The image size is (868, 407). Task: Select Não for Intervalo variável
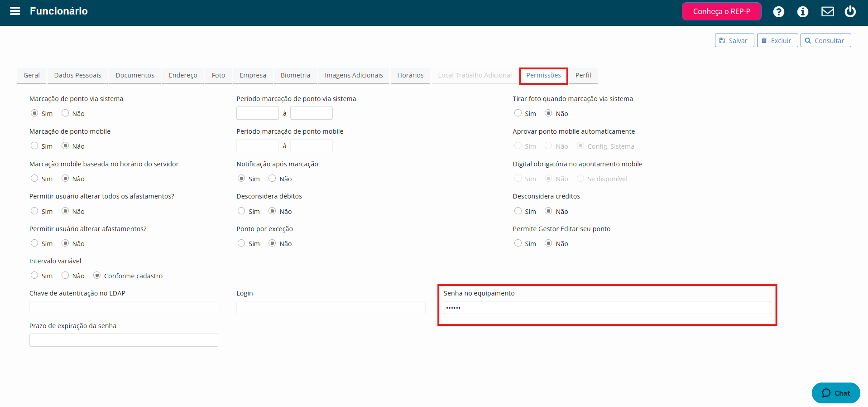pos(65,276)
